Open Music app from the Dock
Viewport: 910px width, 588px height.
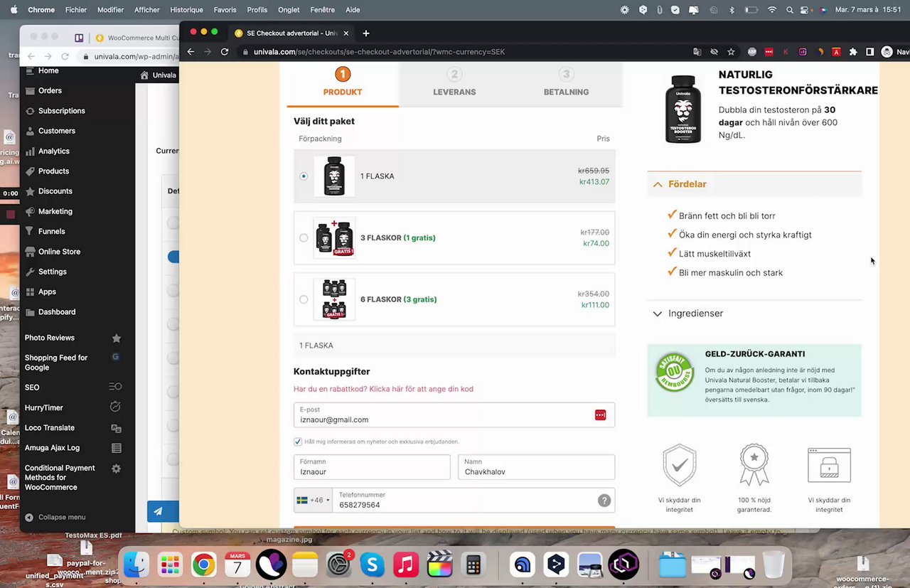click(x=406, y=565)
